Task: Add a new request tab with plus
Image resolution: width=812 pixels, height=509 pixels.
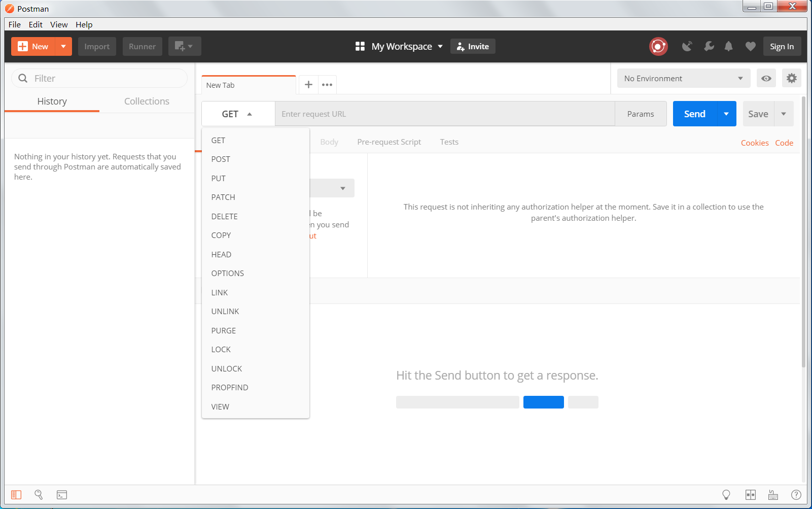Action: tap(308, 85)
